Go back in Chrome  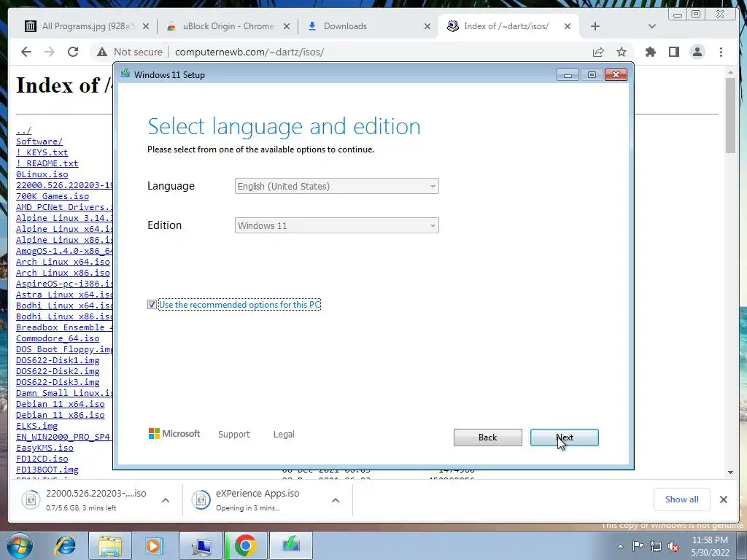point(26,52)
